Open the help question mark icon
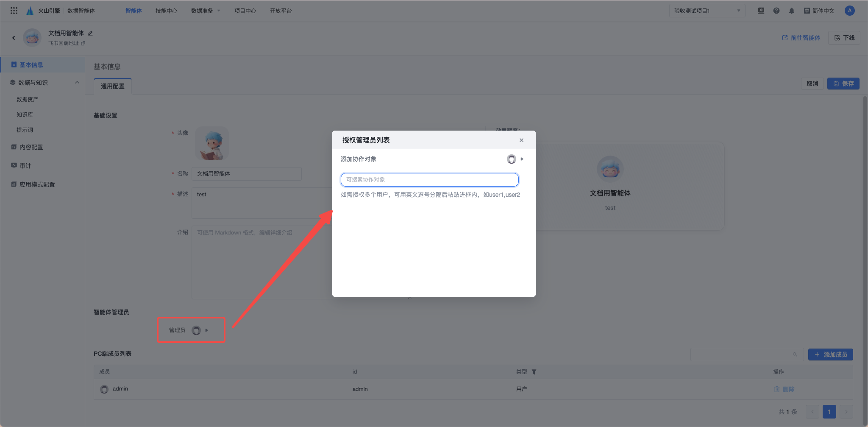Viewport: 868px width, 427px height. 776,11
